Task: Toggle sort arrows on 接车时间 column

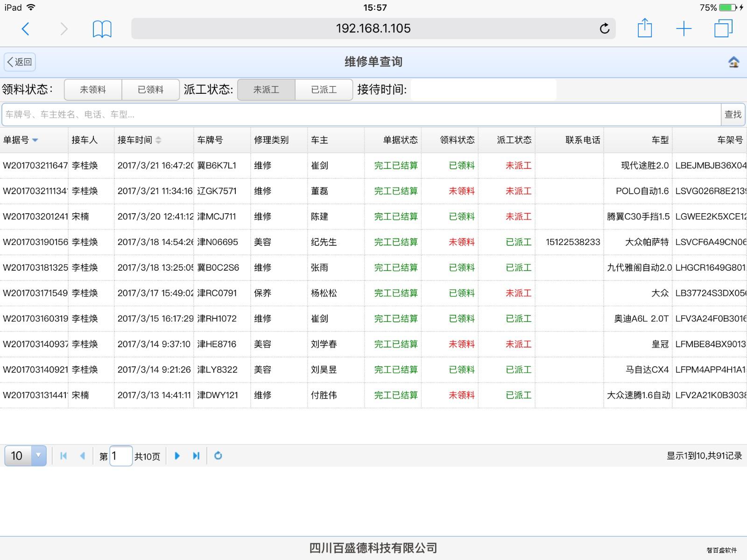Action: [158, 140]
